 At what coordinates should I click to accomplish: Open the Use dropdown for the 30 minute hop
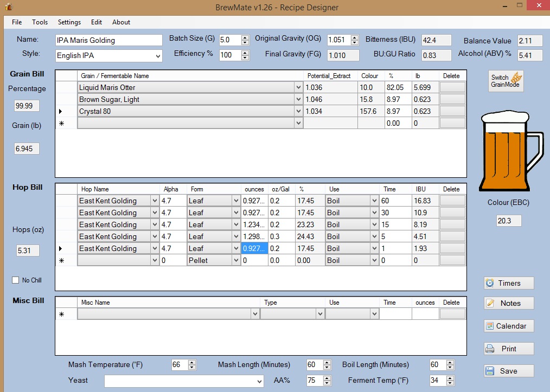[x=374, y=213]
